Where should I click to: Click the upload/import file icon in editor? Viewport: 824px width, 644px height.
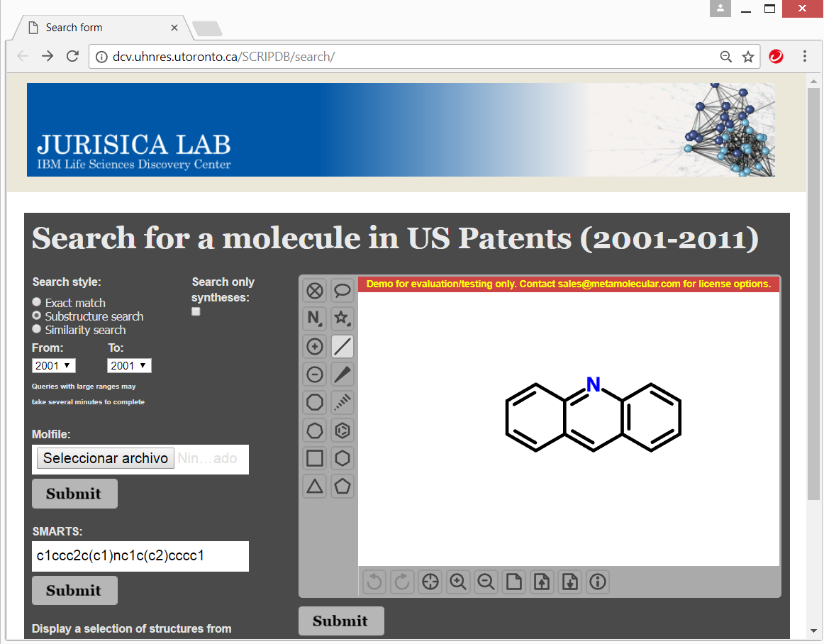[x=542, y=582]
